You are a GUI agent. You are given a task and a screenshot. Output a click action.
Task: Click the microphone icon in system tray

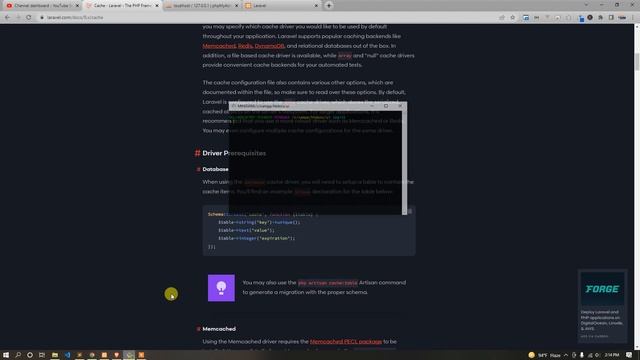[582, 355]
